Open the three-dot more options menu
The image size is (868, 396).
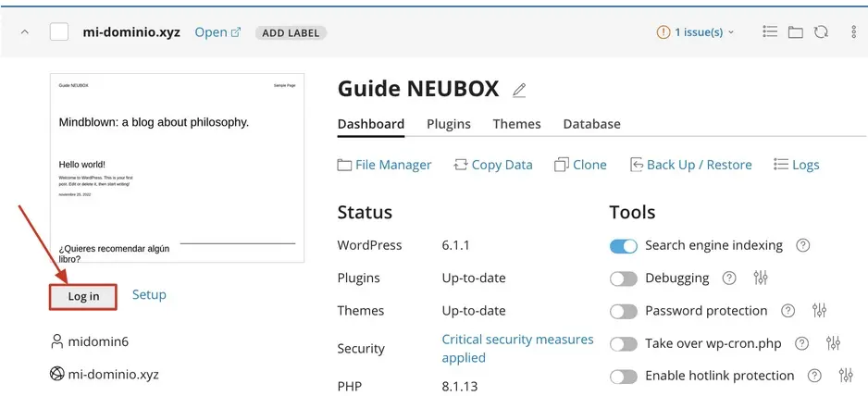(853, 32)
